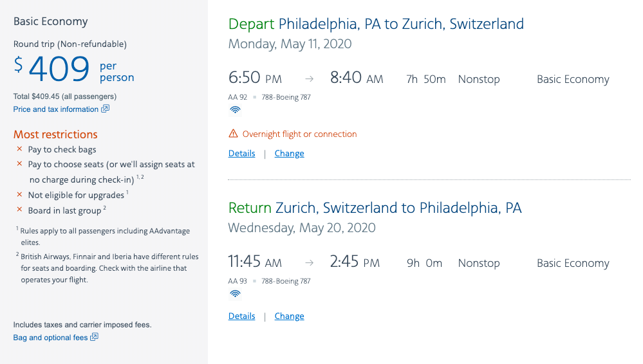Click the $409 per person price

[59, 69]
